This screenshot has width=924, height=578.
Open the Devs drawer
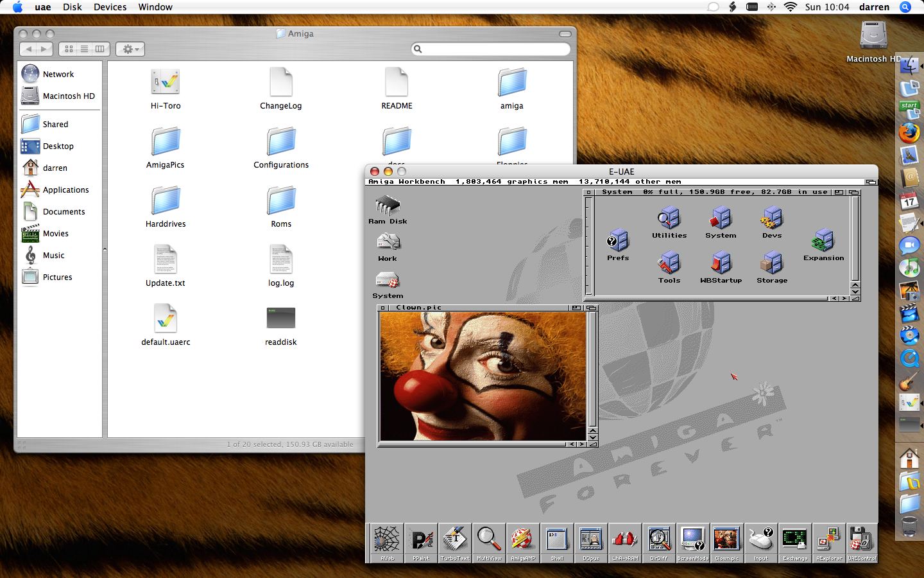click(772, 222)
